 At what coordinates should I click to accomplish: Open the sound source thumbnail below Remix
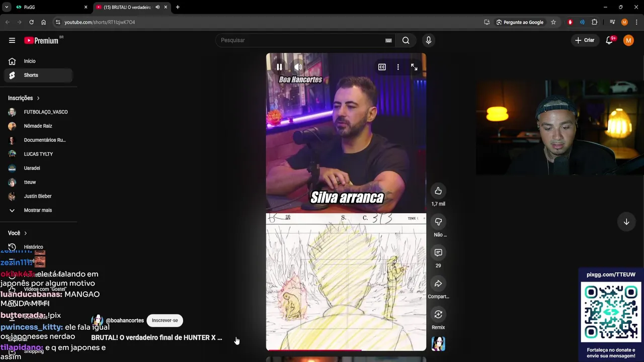[x=438, y=344]
